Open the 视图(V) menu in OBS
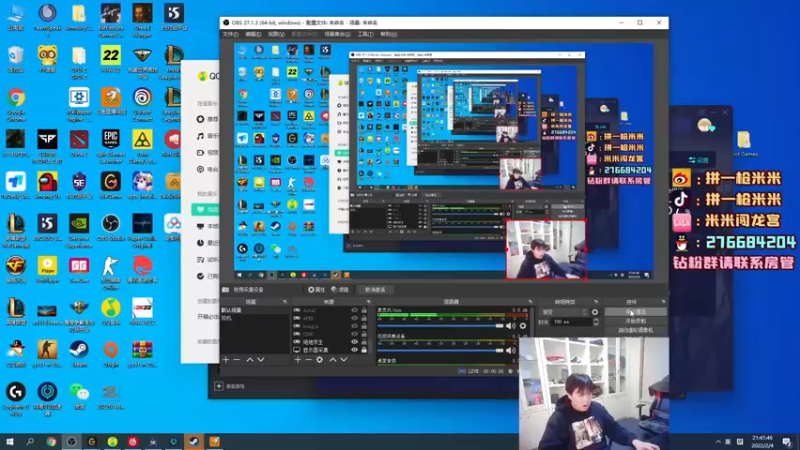Screen dimensions: 800x450 [276, 34]
